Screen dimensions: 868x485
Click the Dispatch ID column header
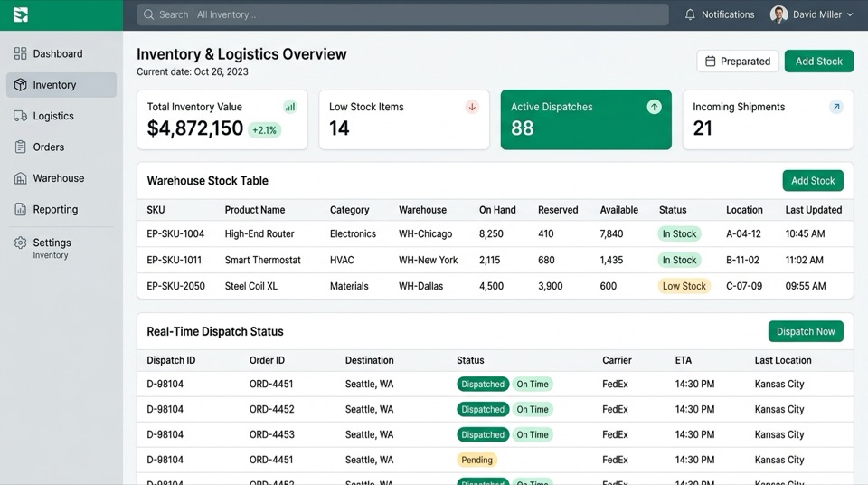coord(171,360)
